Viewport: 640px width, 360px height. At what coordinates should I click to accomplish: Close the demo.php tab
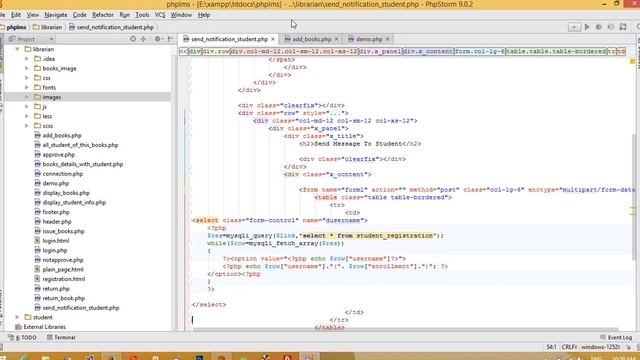(387, 39)
